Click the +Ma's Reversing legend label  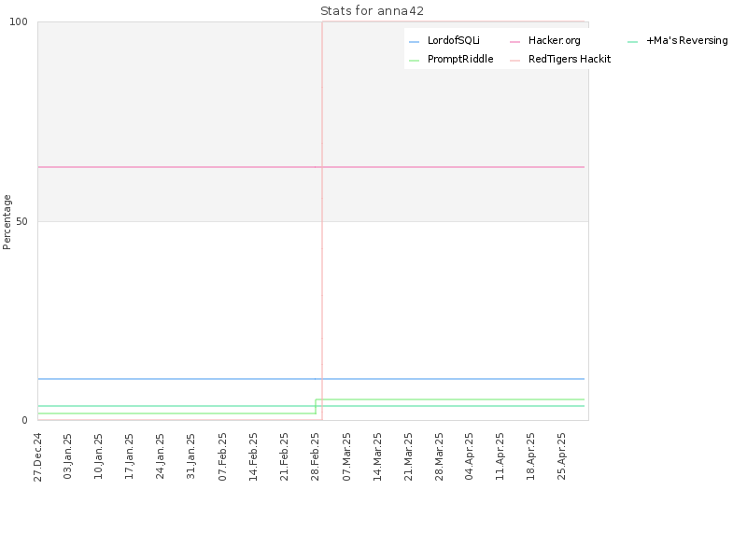pos(687,40)
